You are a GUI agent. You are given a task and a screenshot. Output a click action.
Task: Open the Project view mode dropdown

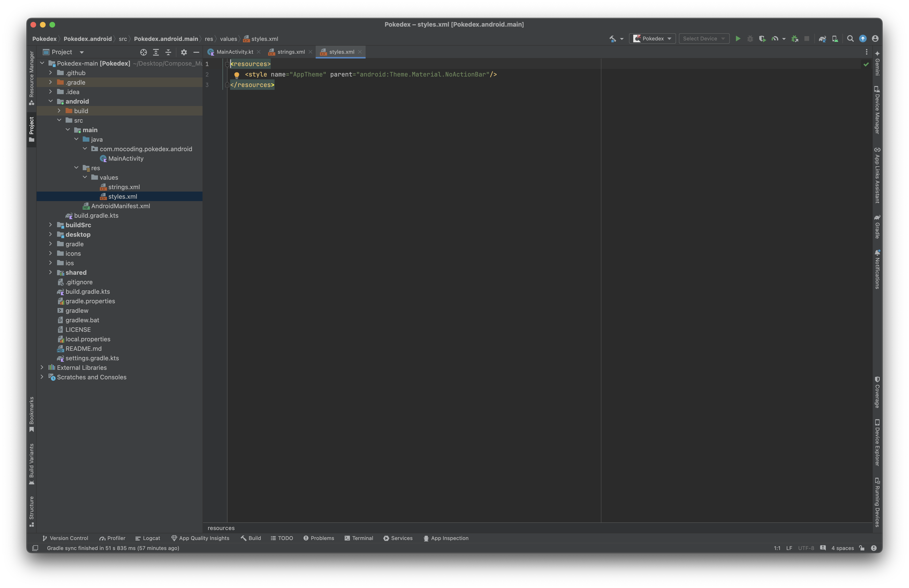coord(82,52)
